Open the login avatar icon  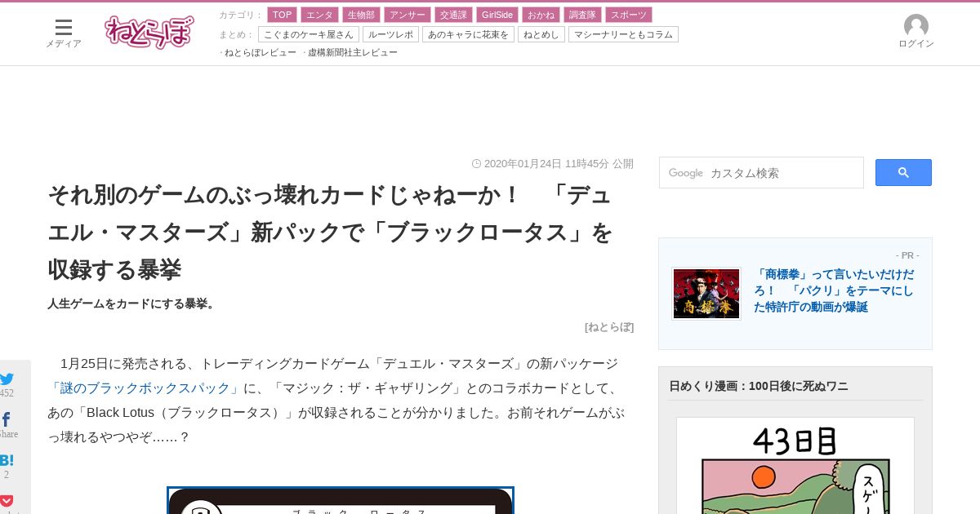(916, 25)
